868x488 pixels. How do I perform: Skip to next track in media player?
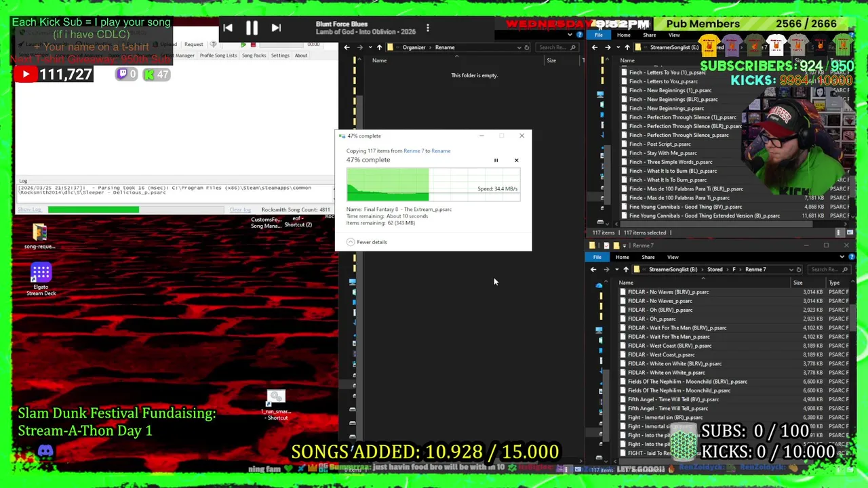pos(276,28)
